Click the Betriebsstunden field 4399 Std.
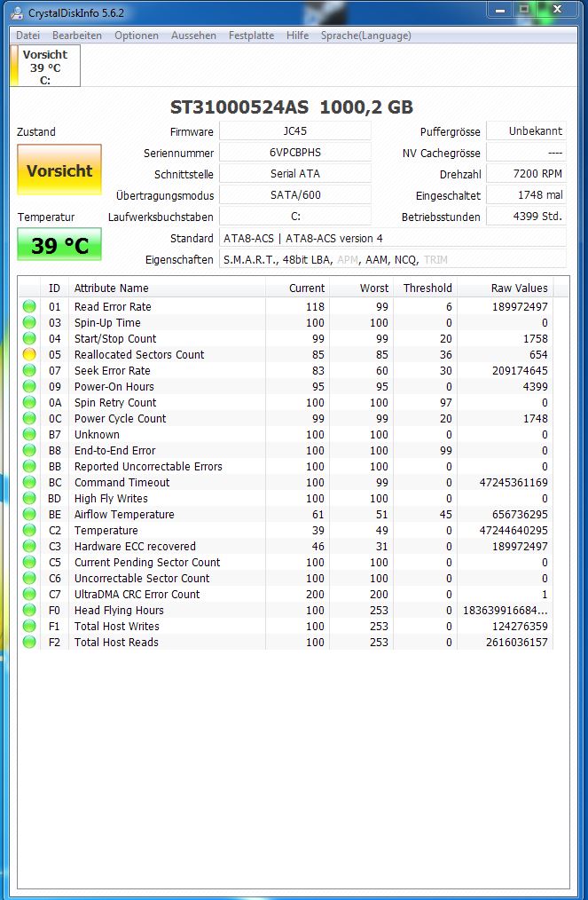 click(526, 217)
